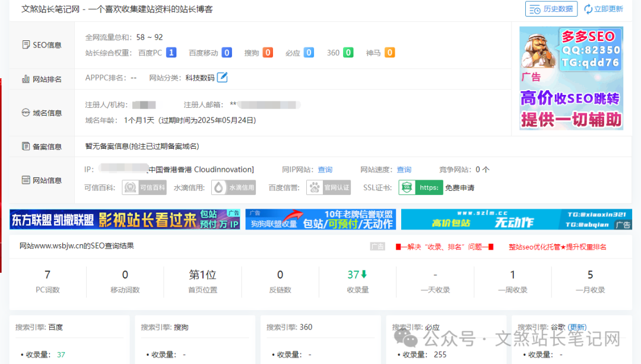Viewport: 641px width, 364px height.
Task: Click the 水滴信用 badge icon
Action: (x=233, y=187)
